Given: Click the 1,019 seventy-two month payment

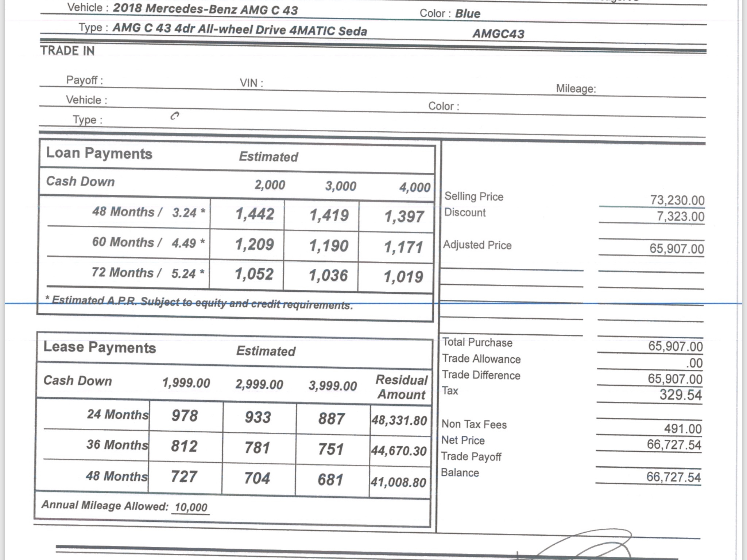Looking at the screenshot, I should [403, 277].
